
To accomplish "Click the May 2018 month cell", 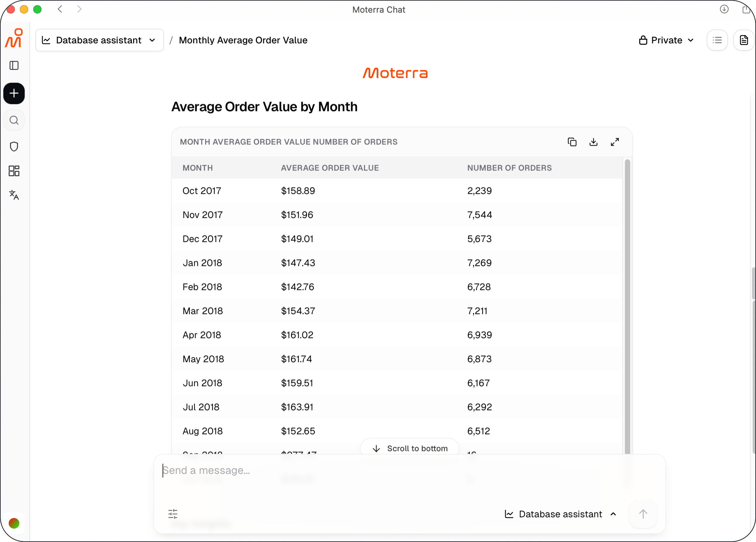I will 204,359.
